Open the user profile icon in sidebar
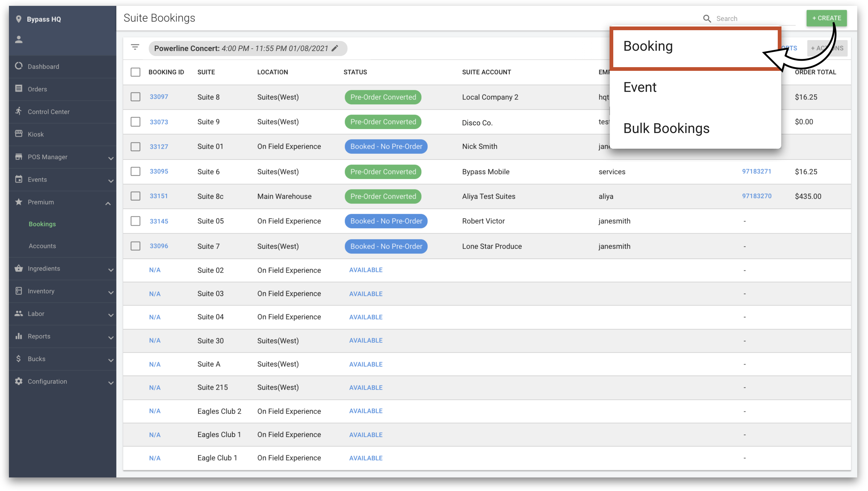 click(x=19, y=39)
